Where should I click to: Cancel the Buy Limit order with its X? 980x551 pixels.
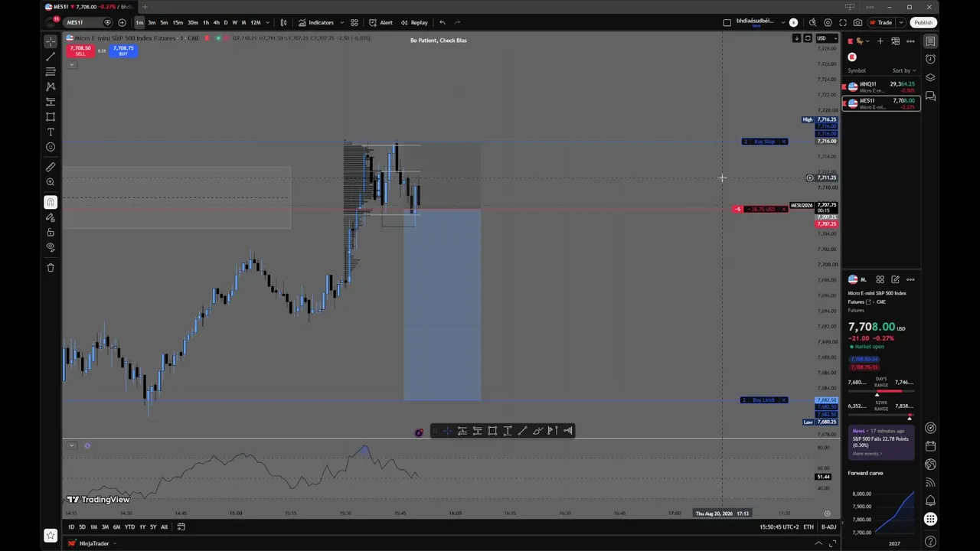click(x=784, y=400)
